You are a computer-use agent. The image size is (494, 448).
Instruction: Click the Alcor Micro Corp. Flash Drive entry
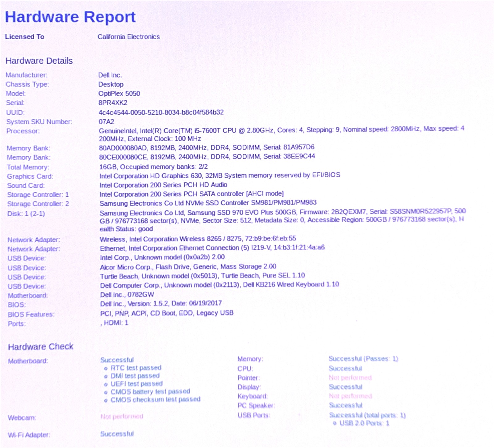pos(188,267)
